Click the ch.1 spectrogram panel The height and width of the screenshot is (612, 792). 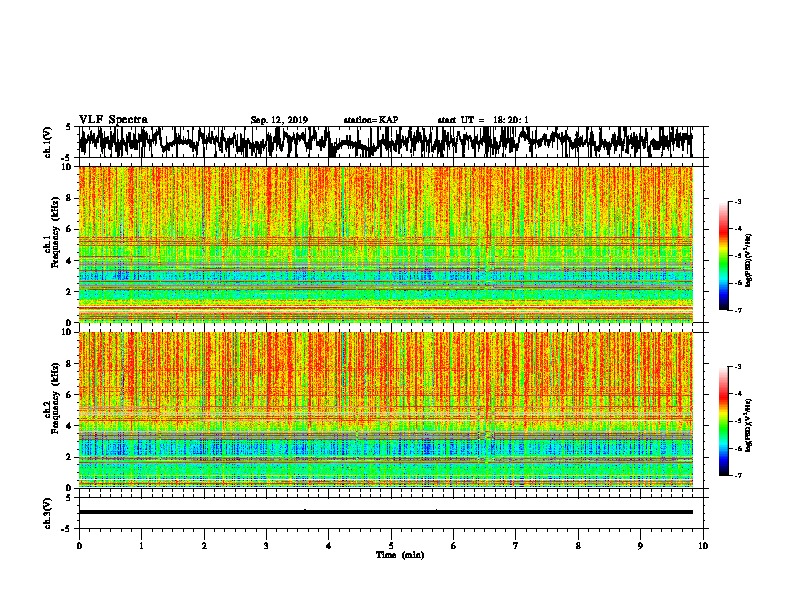(385, 244)
